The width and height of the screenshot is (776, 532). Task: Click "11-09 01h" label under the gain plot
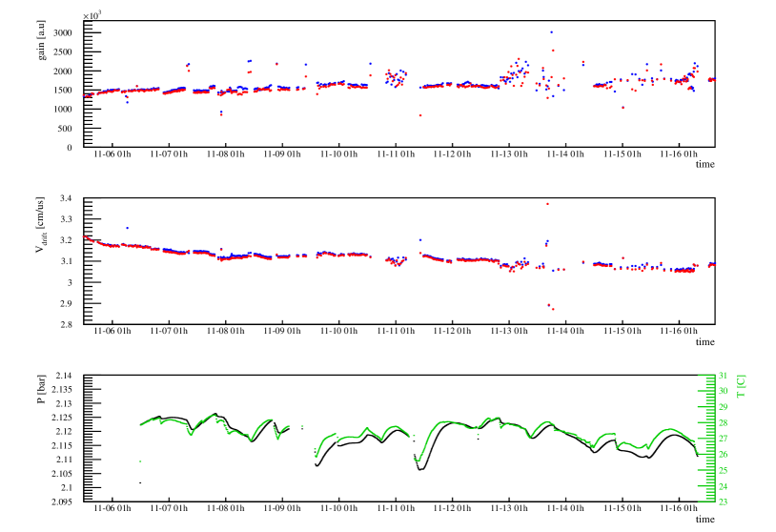click(x=282, y=154)
